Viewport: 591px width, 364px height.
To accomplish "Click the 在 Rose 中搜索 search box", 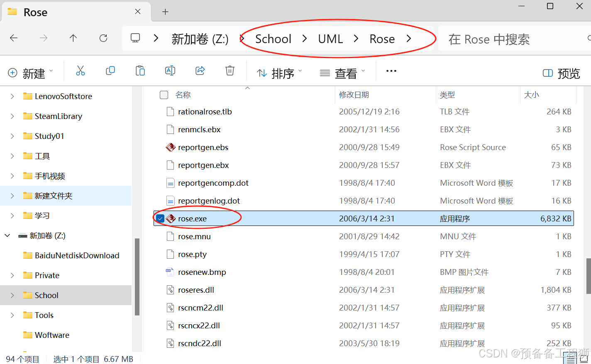I will coord(515,39).
